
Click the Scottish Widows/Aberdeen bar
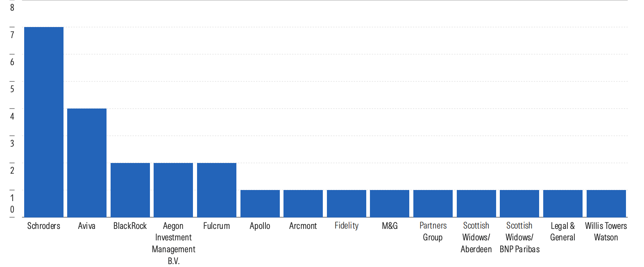pyautogui.click(x=476, y=204)
